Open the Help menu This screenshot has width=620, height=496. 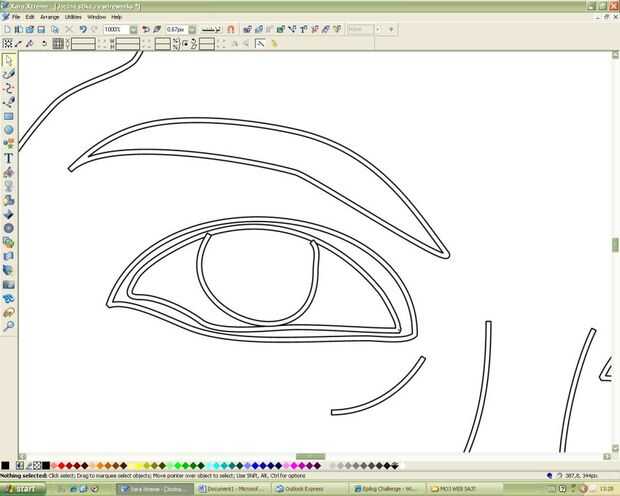point(116,17)
